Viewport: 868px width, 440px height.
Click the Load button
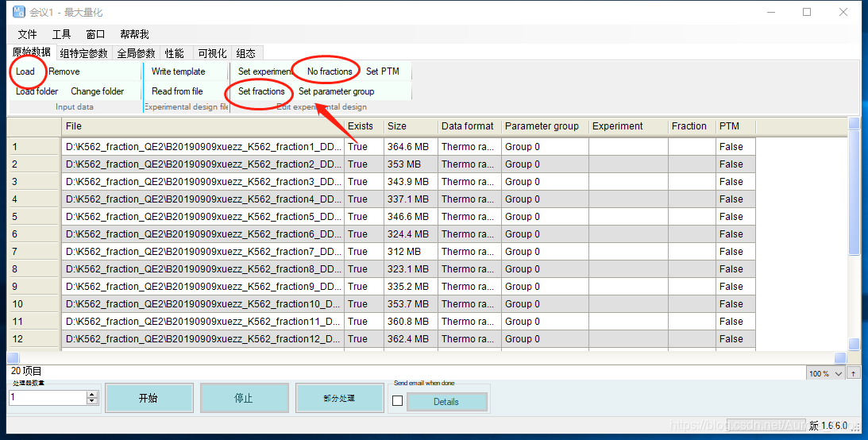point(25,71)
